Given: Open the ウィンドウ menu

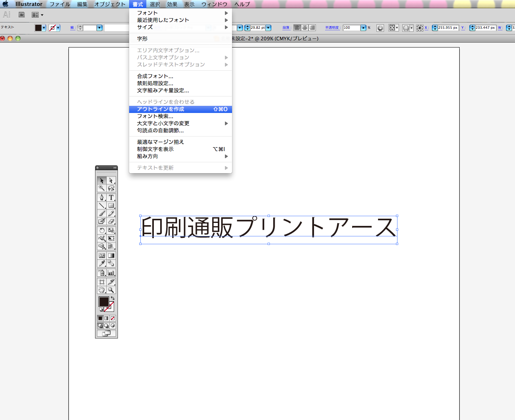Looking at the screenshot, I should [214, 4].
